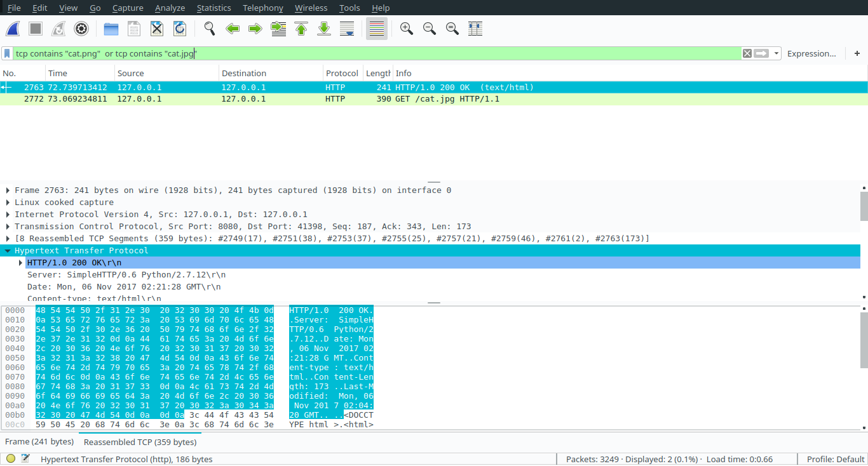Open the Analyze menu
Image resolution: width=868 pixels, height=466 pixels.
[170, 8]
